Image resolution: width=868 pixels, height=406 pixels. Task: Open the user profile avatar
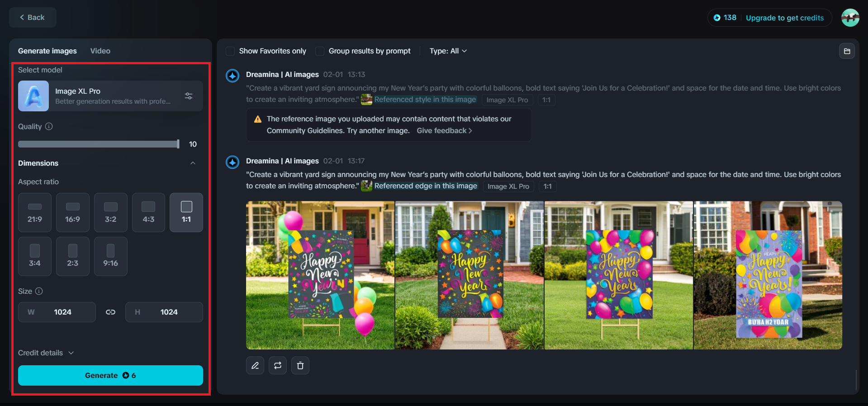[850, 18]
